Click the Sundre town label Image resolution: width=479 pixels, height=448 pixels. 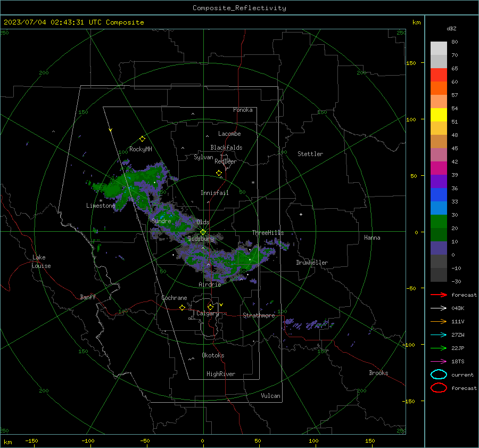pyautogui.click(x=161, y=221)
